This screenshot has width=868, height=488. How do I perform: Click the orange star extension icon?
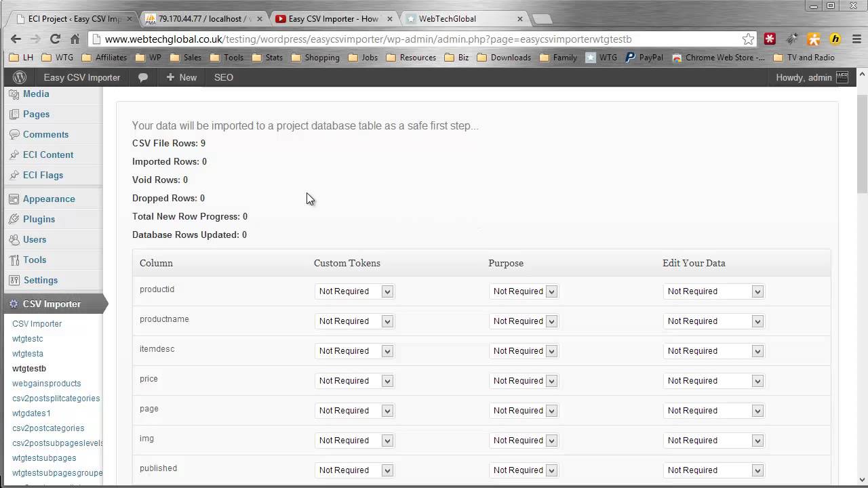pos(814,39)
